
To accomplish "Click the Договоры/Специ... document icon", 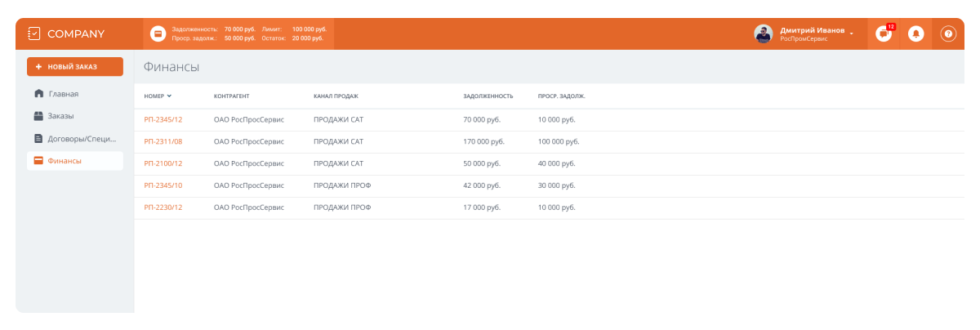I will (38, 138).
